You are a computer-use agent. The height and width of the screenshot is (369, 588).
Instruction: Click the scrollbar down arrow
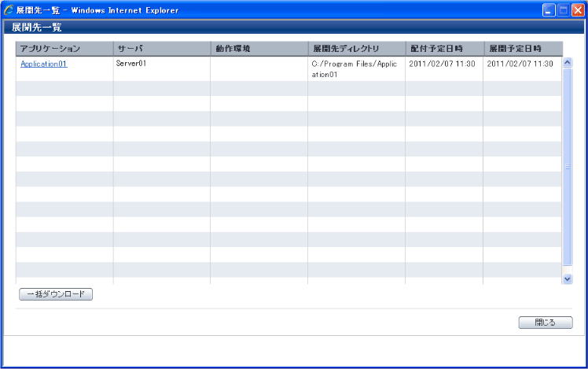coord(568,279)
